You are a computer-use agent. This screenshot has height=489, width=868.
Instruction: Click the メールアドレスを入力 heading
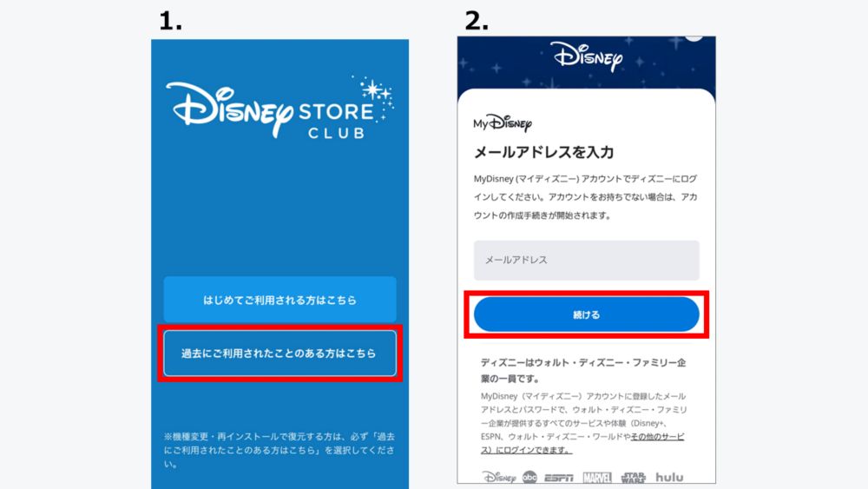[543, 152]
